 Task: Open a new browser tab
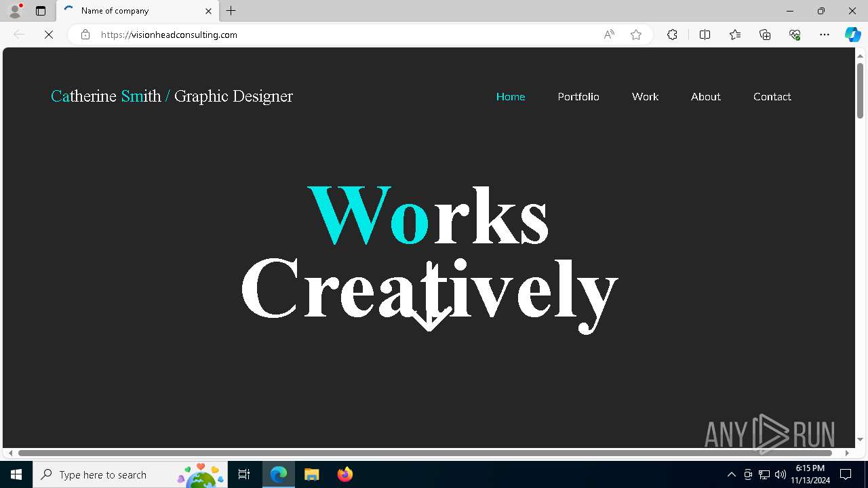[231, 11]
